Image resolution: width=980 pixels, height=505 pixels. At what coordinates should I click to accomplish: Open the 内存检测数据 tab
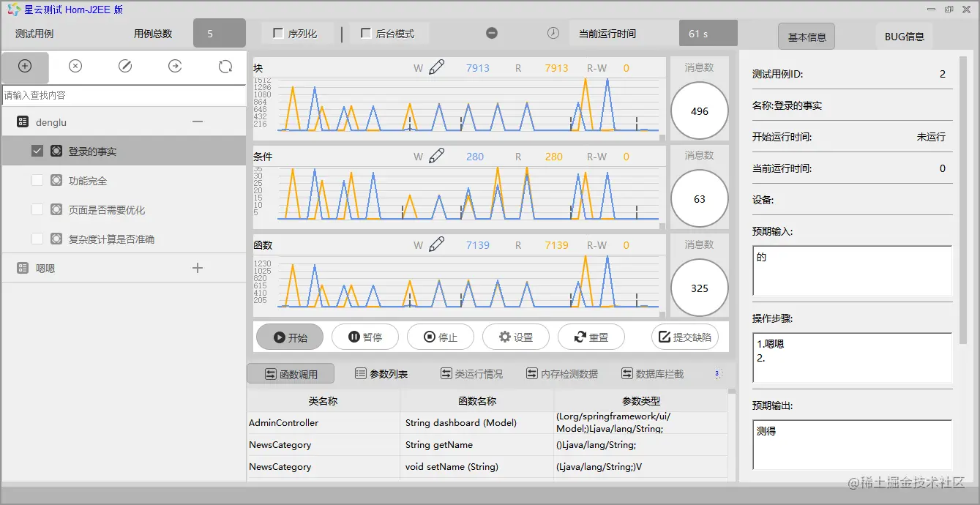point(562,373)
